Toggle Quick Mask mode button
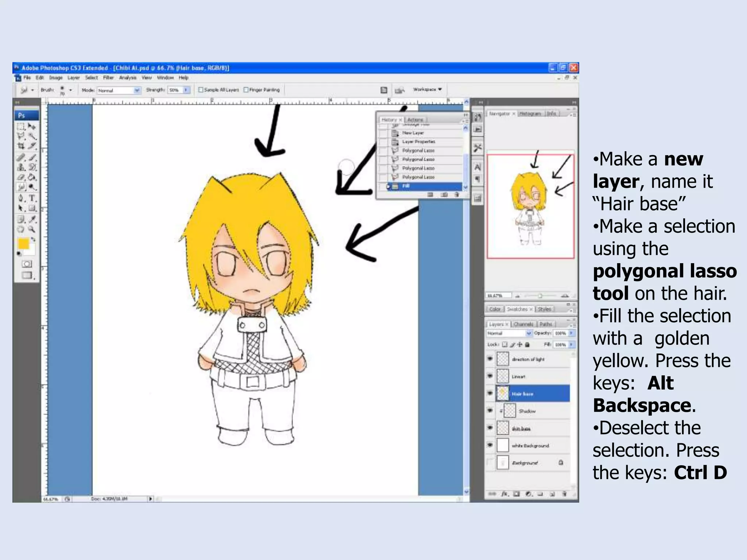Screen dimensions: 747x560 coord(27,264)
